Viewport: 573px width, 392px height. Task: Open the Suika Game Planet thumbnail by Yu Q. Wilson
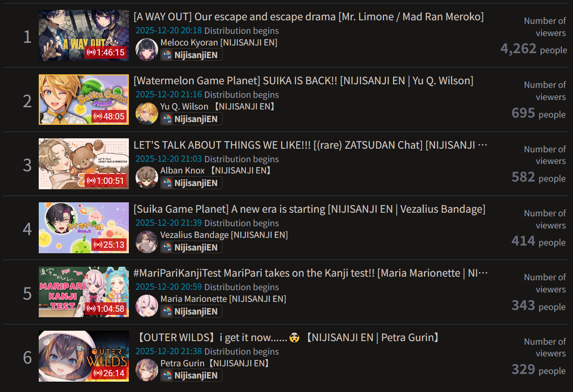(84, 100)
